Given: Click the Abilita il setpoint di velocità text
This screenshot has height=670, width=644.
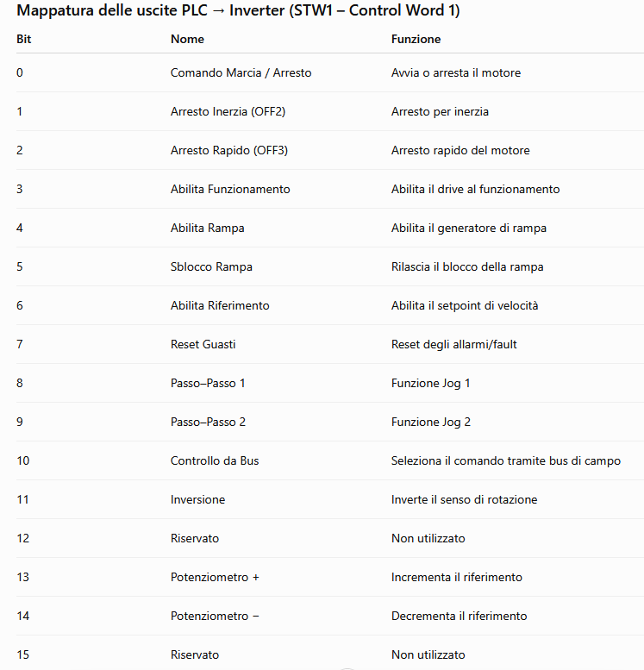Looking at the screenshot, I should coord(465,306).
